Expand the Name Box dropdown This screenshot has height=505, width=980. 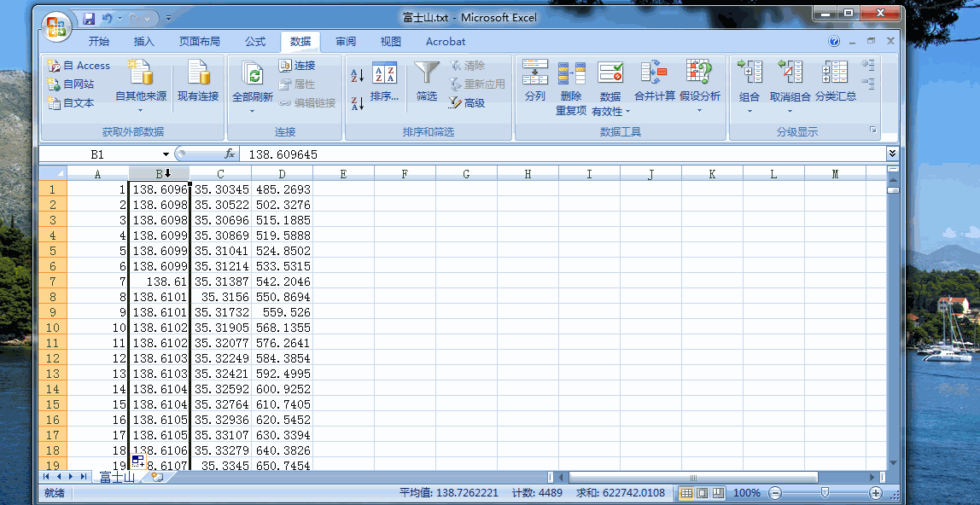(x=166, y=154)
